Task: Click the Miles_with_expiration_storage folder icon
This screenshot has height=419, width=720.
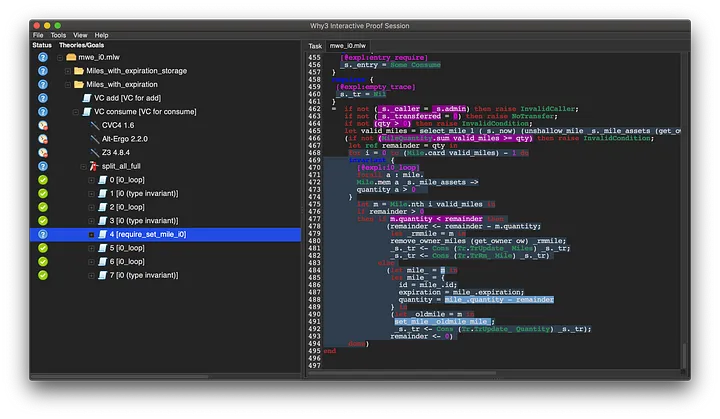Action: click(x=79, y=71)
